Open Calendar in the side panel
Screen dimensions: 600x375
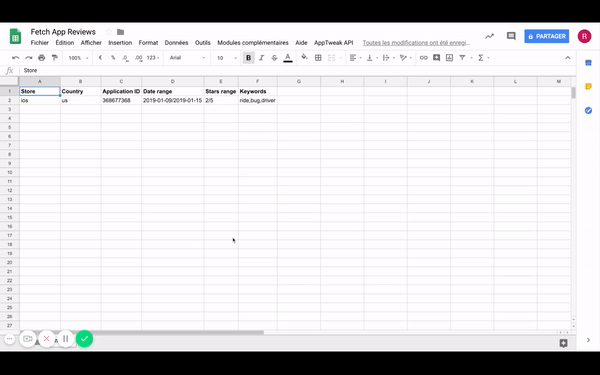[x=589, y=63]
